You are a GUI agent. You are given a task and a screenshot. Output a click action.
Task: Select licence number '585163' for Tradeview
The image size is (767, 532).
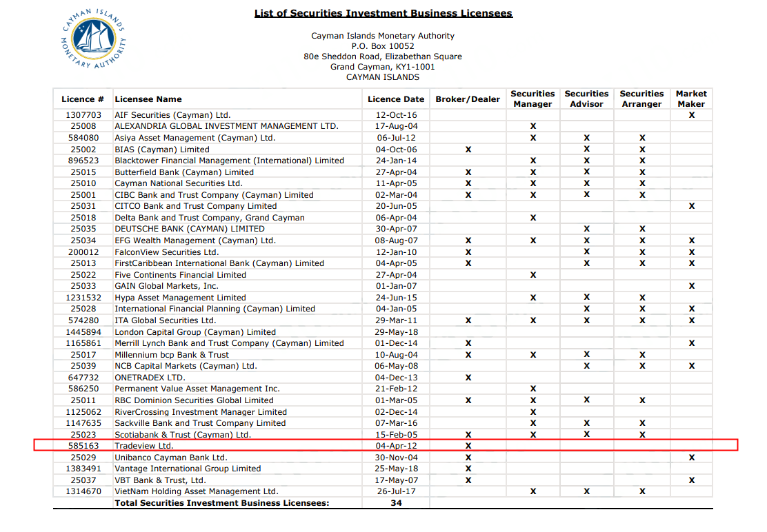pos(83,446)
